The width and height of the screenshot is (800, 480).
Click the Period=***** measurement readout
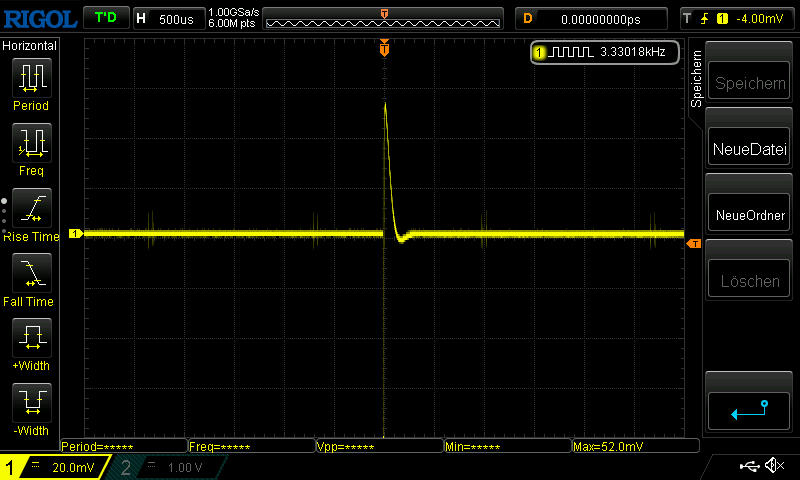[x=124, y=446]
